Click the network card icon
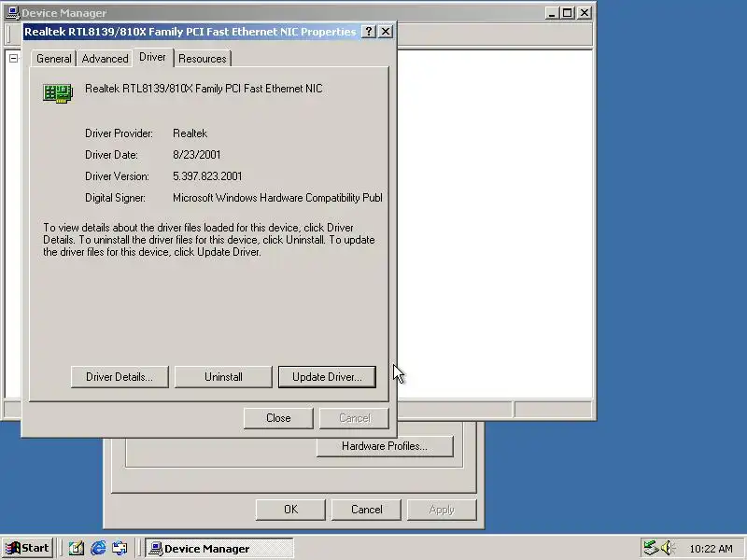747x560 pixels. pyautogui.click(x=58, y=92)
